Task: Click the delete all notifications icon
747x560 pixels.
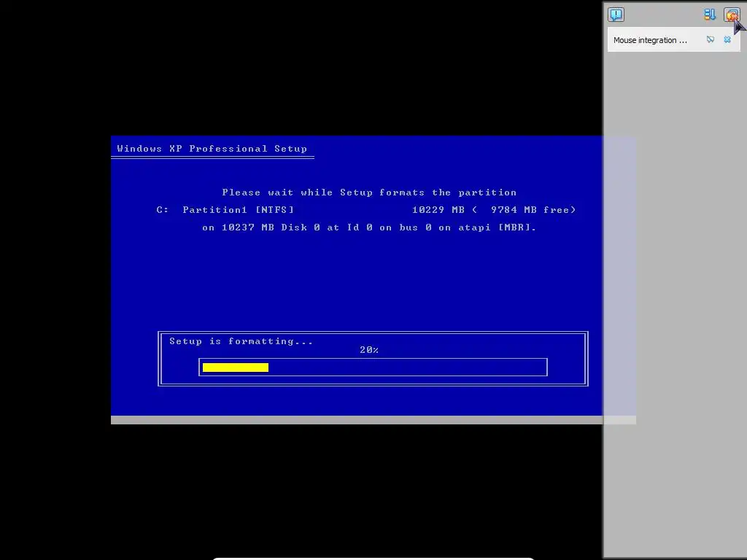Action: click(732, 15)
